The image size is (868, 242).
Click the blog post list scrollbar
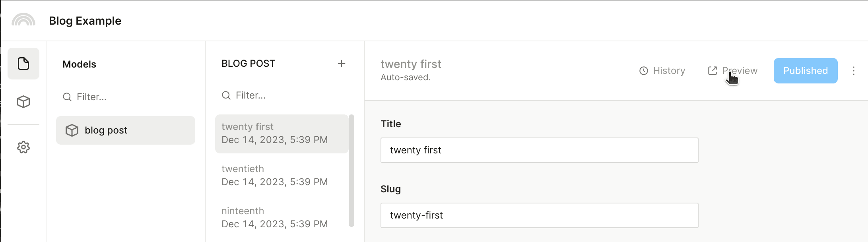pyautogui.click(x=351, y=171)
